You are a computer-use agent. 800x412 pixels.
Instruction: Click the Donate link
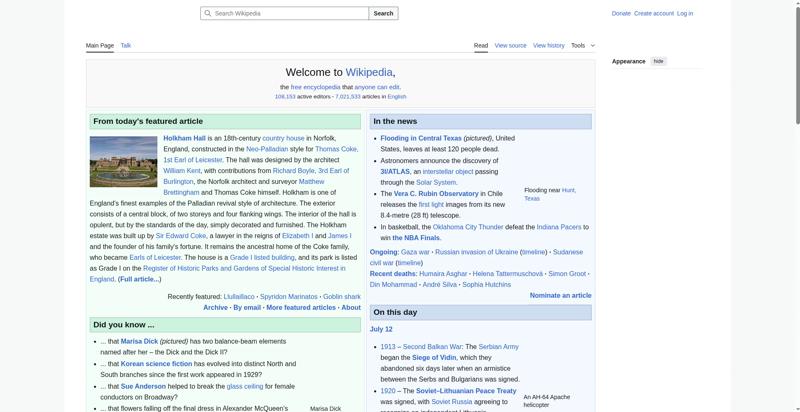621,14
